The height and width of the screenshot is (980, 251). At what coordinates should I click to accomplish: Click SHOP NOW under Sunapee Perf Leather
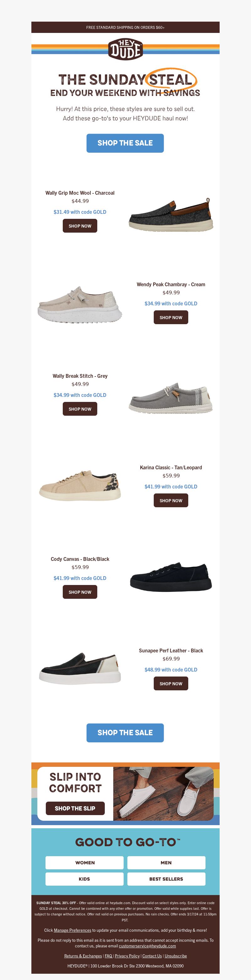(171, 683)
